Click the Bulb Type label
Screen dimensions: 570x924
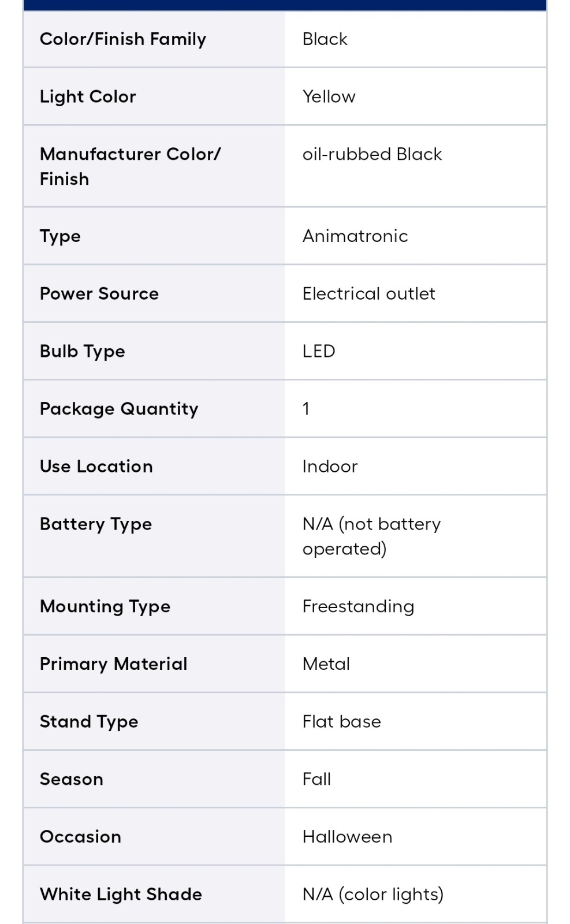point(82,351)
